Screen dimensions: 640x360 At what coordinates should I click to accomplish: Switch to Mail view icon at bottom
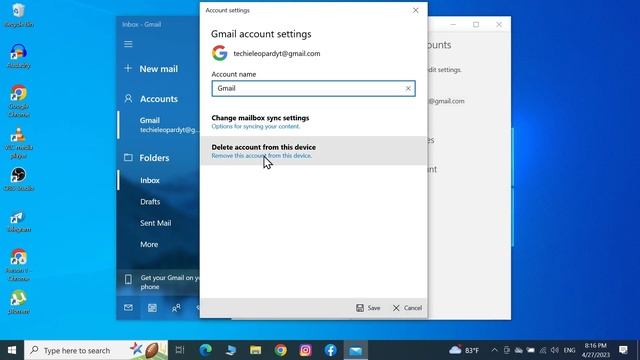pyautogui.click(x=128, y=308)
